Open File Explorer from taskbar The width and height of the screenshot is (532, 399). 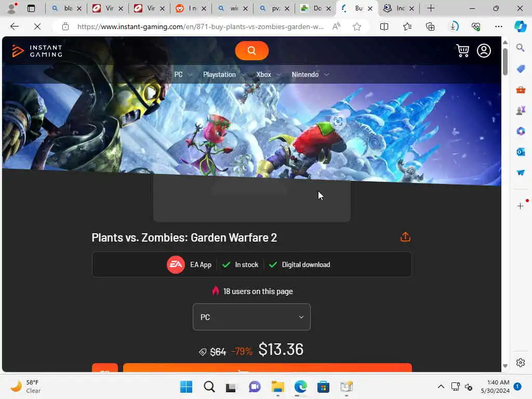pos(278,387)
